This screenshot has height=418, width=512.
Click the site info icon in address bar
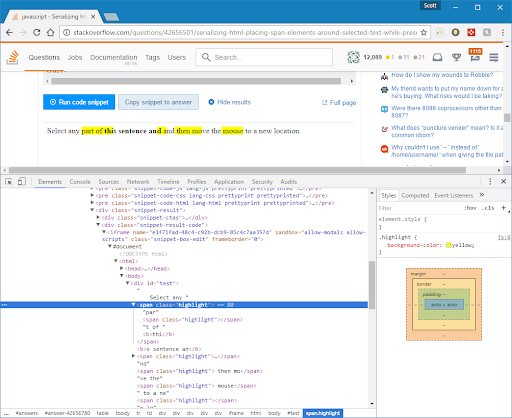point(67,32)
